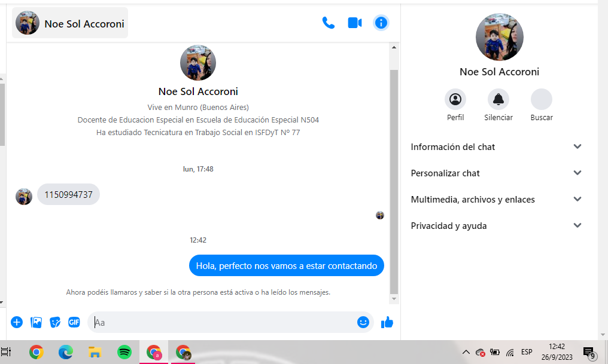Change ESP input language
Viewport: 608px width, 364px height.
click(527, 352)
